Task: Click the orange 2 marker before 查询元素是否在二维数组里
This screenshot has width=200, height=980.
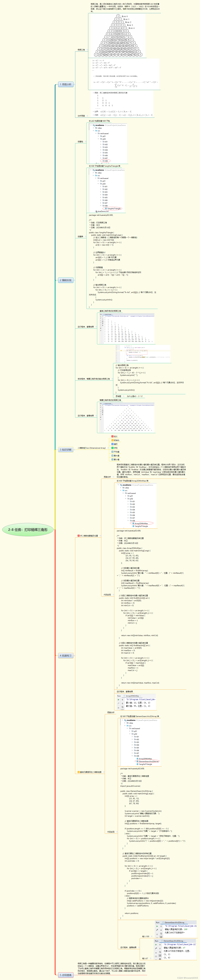Action: point(79,772)
